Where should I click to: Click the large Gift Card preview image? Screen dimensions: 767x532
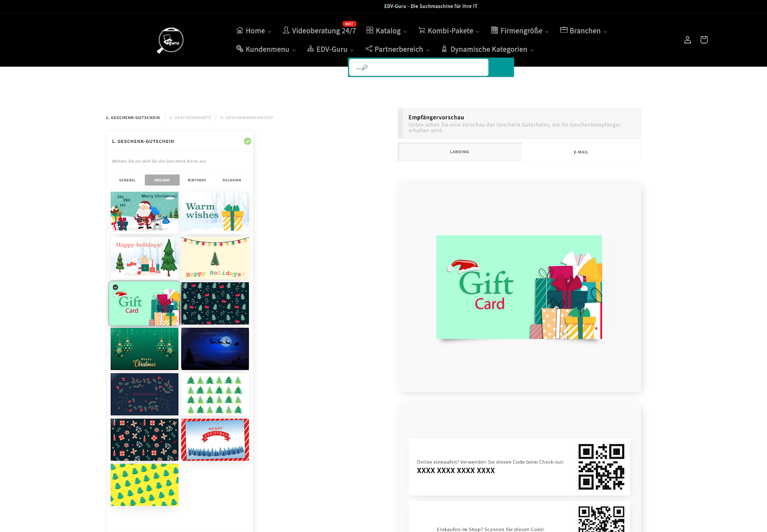[x=519, y=287]
